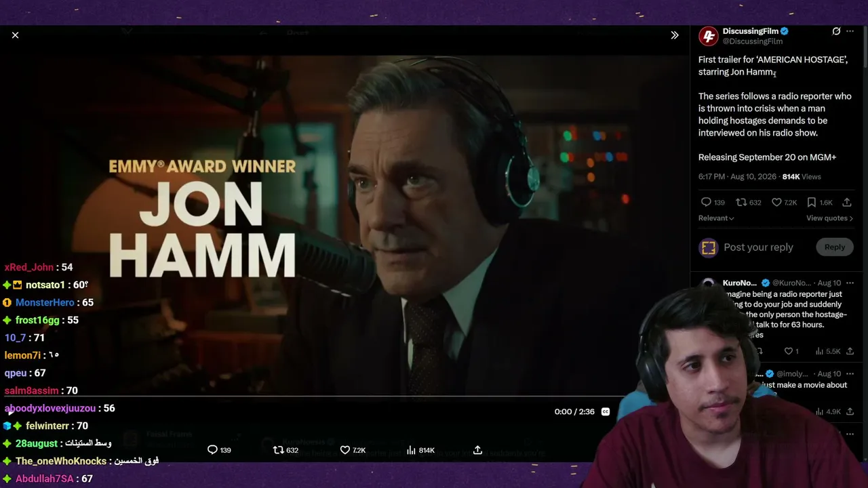Open the main post's more options menu
This screenshot has width=868, height=488.
pyautogui.click(x=850, y=31)
